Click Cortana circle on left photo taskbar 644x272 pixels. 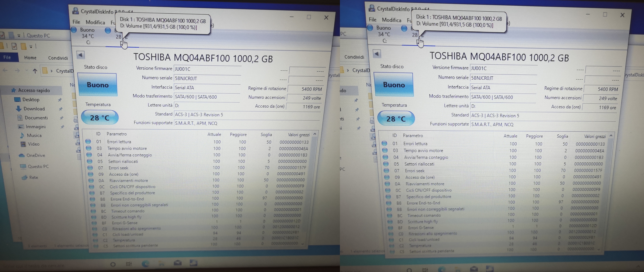113,264
